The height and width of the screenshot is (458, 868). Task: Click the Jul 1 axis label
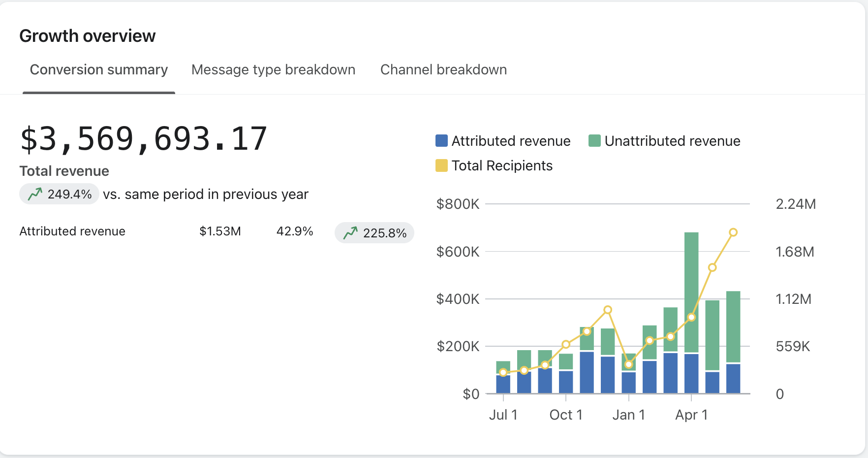pyautogui.click(x=503, y=415)
